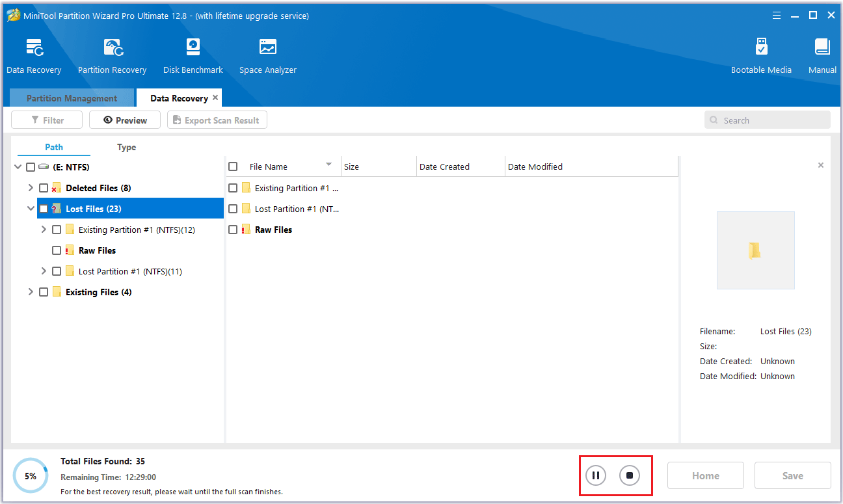Select Existing Partition #1 (NTFS)(12) tree label

137,230
